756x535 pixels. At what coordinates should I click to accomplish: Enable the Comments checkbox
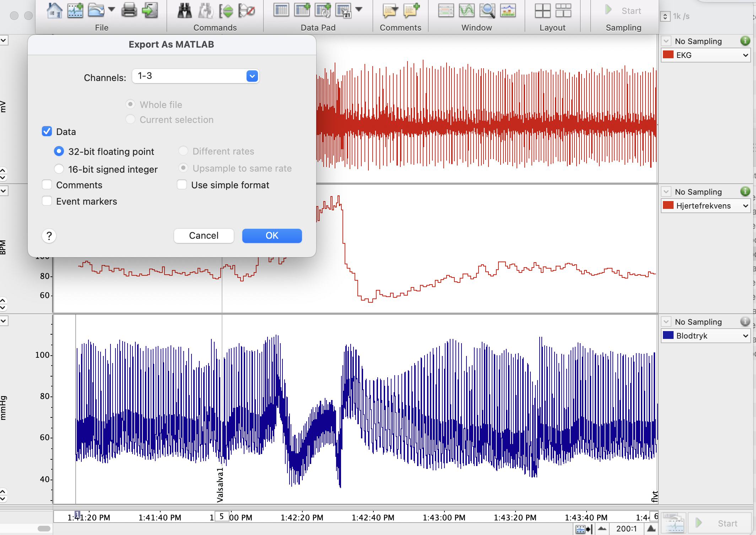(x=47, y=185)
